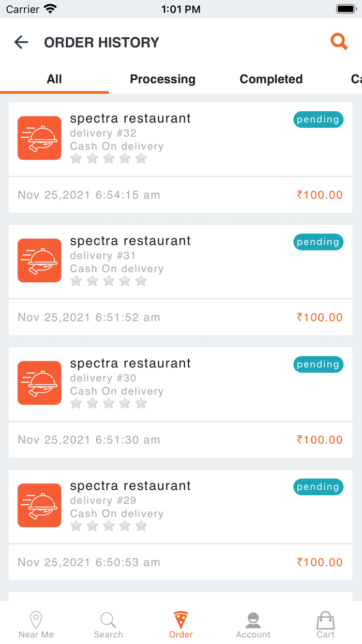
Task: Tap the pending badge on delivery #30
Action: (318, 364)
